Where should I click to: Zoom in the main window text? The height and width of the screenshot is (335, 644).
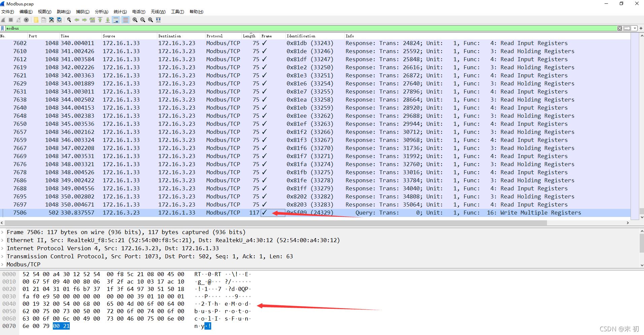pyautogui.click(x=135, y=20)
